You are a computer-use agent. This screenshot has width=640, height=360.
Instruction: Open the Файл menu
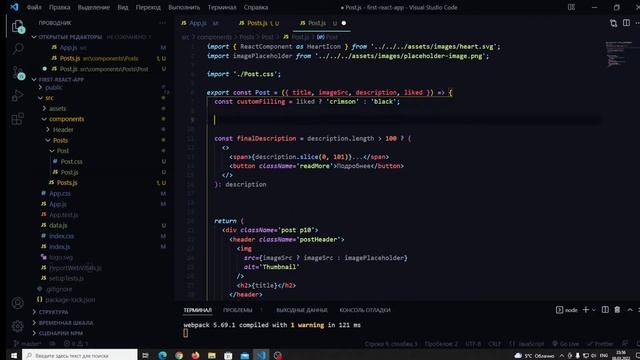[x=34, y=7]
